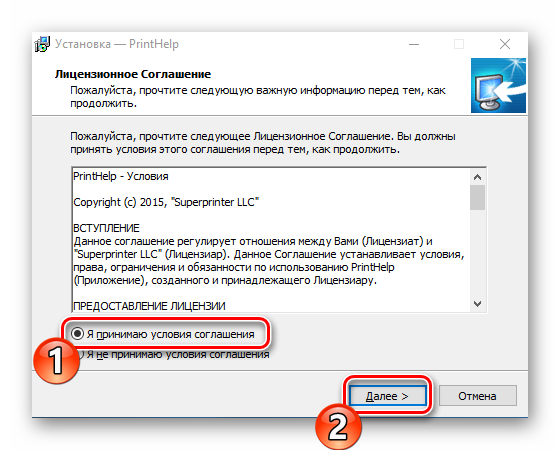Click the red numbered badge 1
560x450 pixels.
[x=57, y=360]
